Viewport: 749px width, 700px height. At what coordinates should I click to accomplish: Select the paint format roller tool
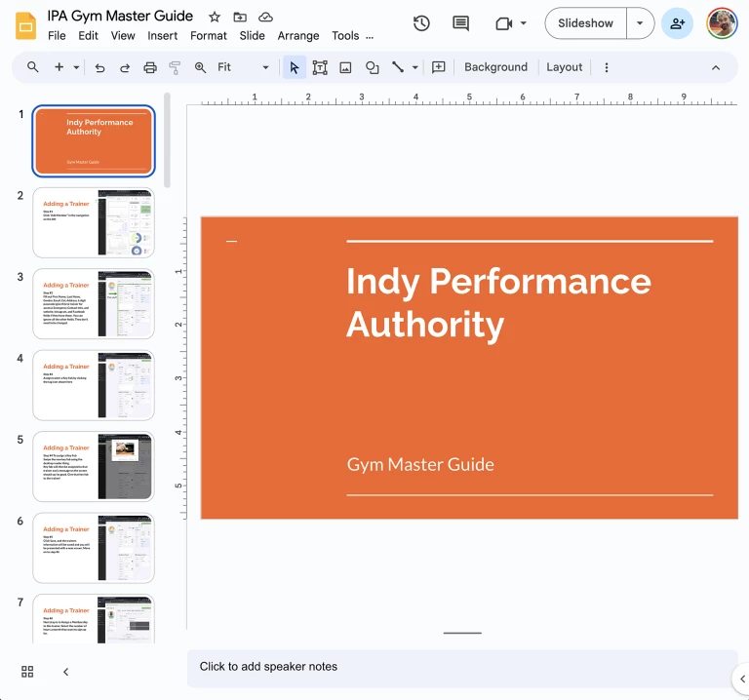[x=176, y=67]
